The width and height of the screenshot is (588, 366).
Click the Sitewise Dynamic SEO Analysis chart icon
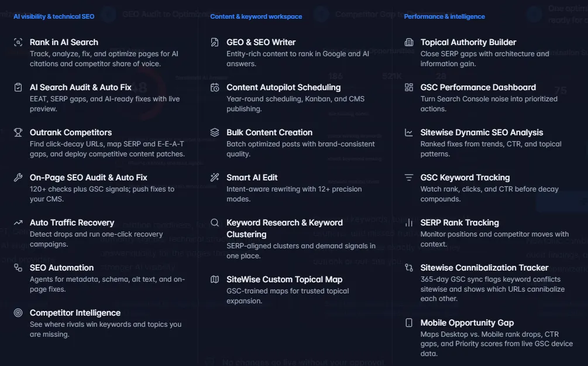[409, 132]
